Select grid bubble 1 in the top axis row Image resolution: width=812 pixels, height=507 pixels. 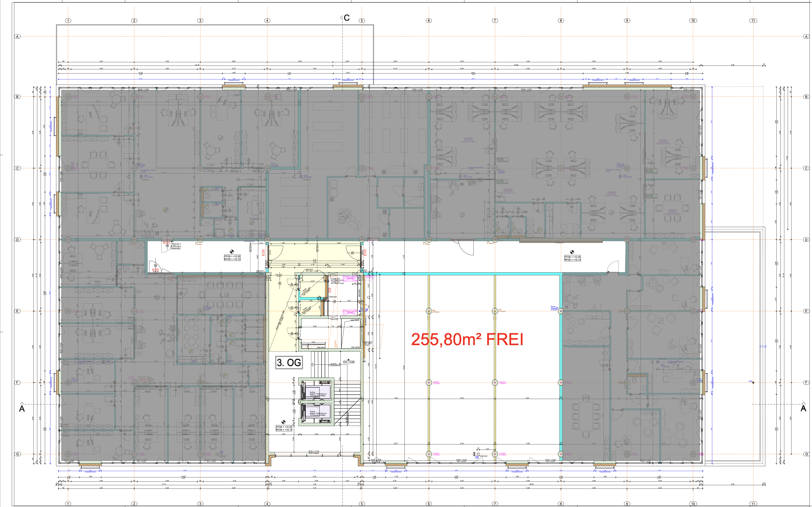click(x=68, y=20)
